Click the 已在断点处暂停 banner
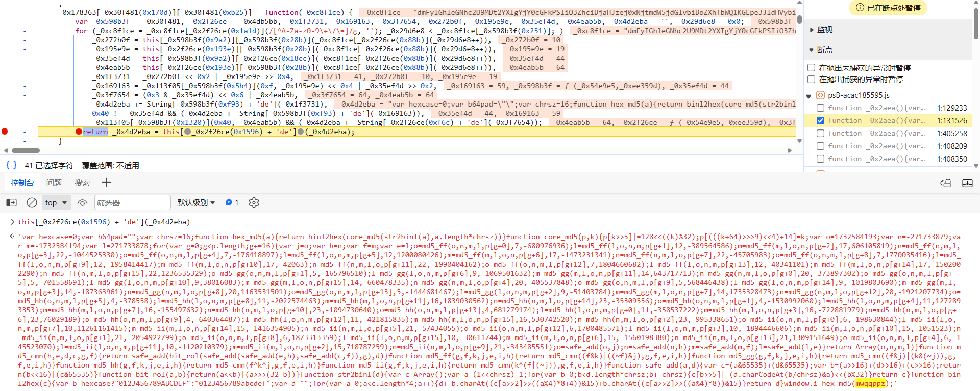 888,8
